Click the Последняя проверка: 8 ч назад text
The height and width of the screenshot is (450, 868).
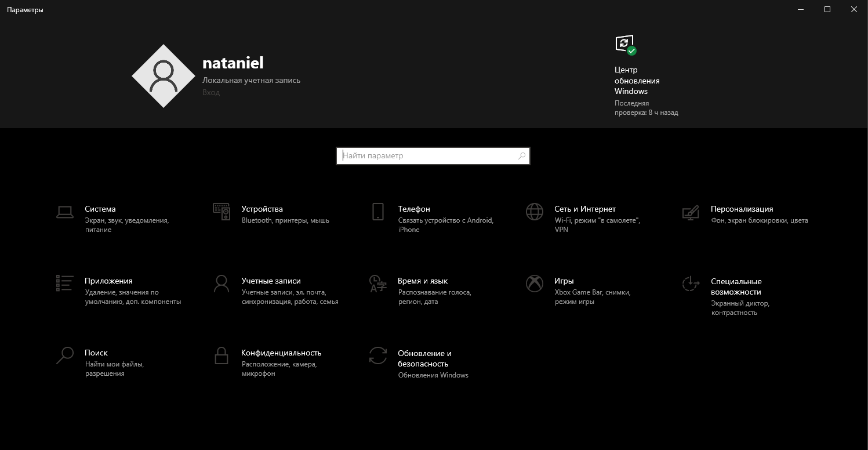point(647,108)
